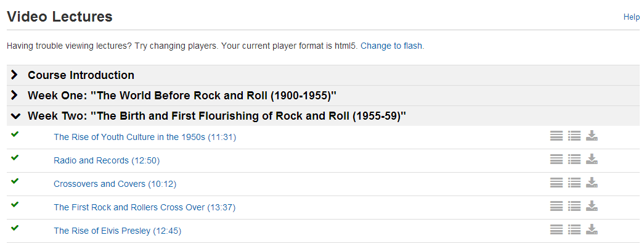Click the Change to flash link
The height and width of the screenshot is (243, 644).
[x=391, y=46]
